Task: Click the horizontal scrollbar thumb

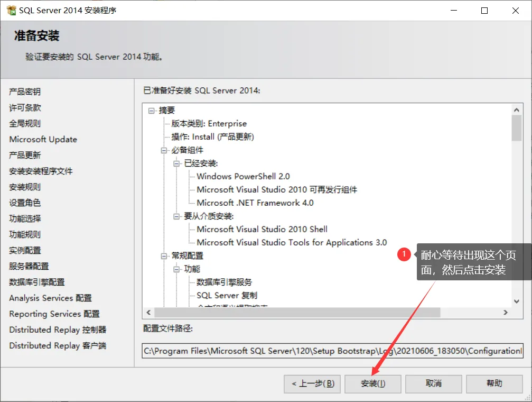Action: point(297,312)
